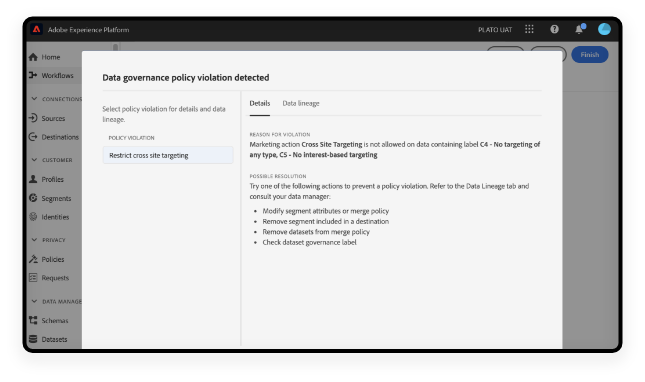
Task: Open the help question mark icon
Action: click(x=554, y=29)
